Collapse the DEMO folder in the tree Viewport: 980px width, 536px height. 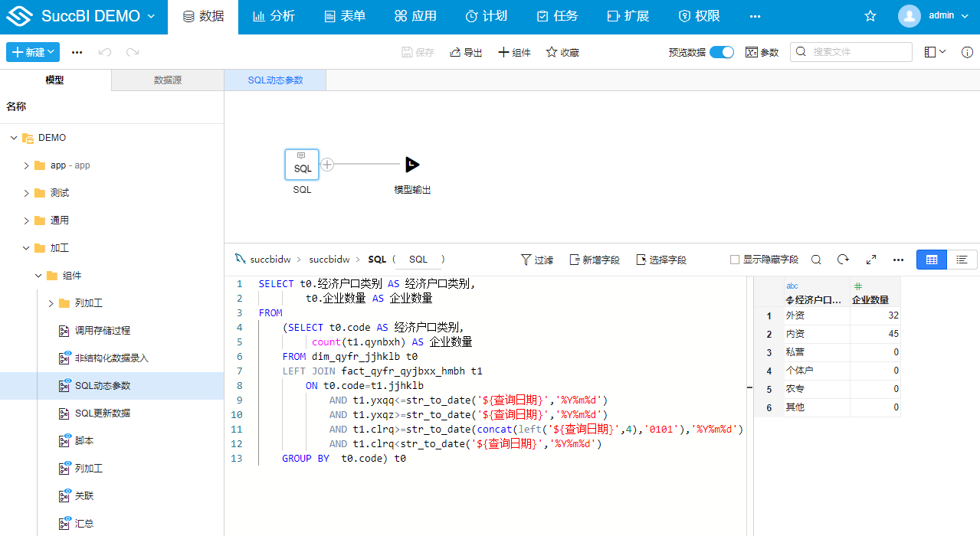coord(13,137)
